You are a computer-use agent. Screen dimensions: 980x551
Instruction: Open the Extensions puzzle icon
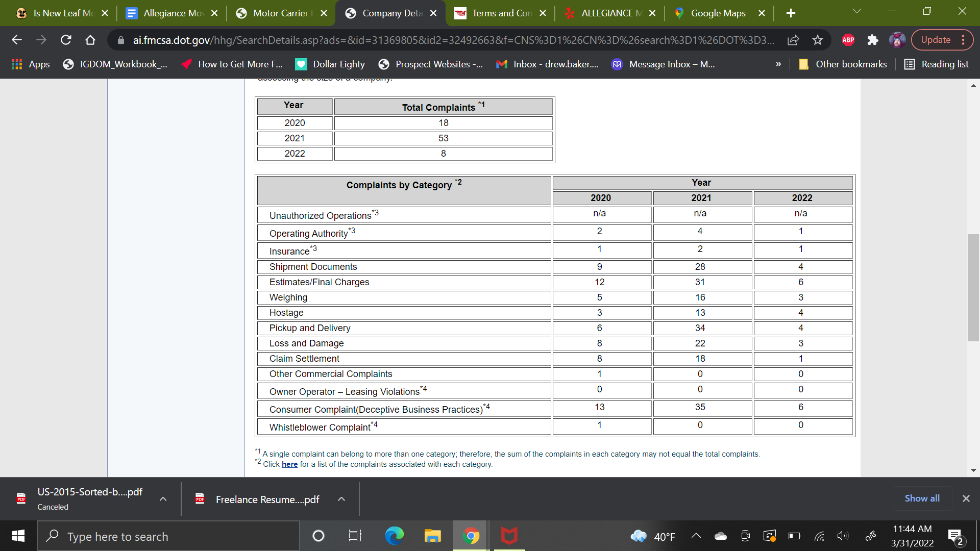pyautogui.click(x=873, y=40)
